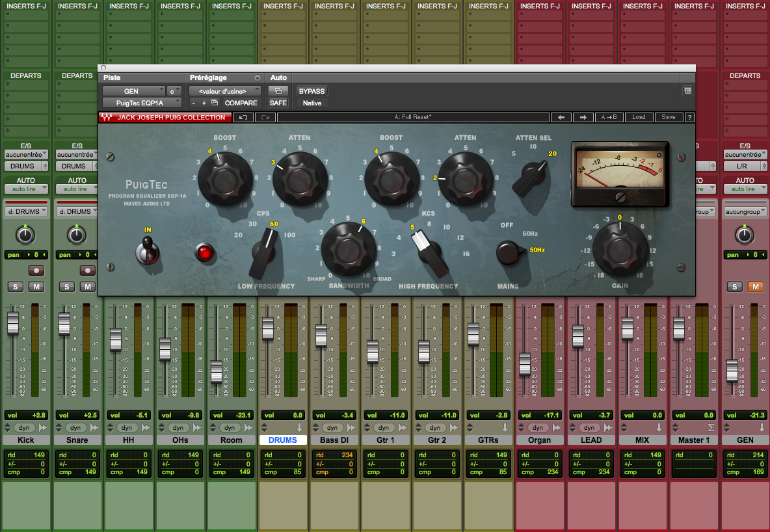Open Kick track 'auto lire' automation mode
The width and height of the screenshot is (770, 532).
26,189
